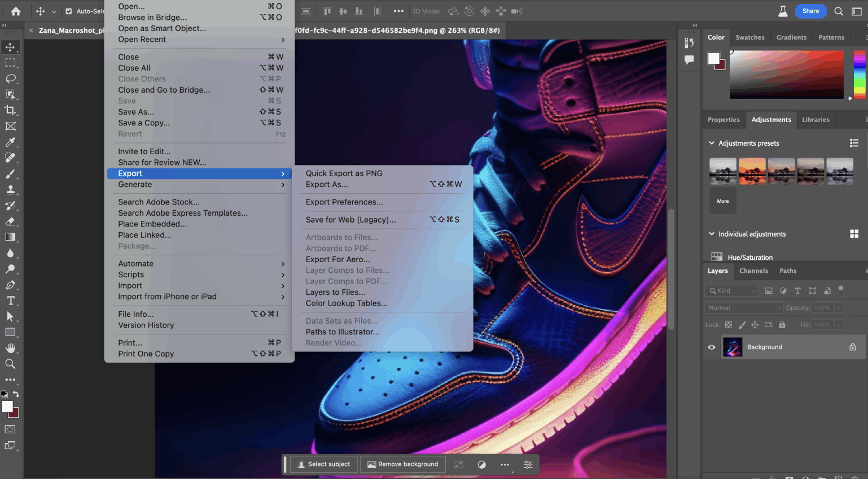The image size is (868, 479).
Task: Select the Clone Stamp tool
Action: coord(11,190)
